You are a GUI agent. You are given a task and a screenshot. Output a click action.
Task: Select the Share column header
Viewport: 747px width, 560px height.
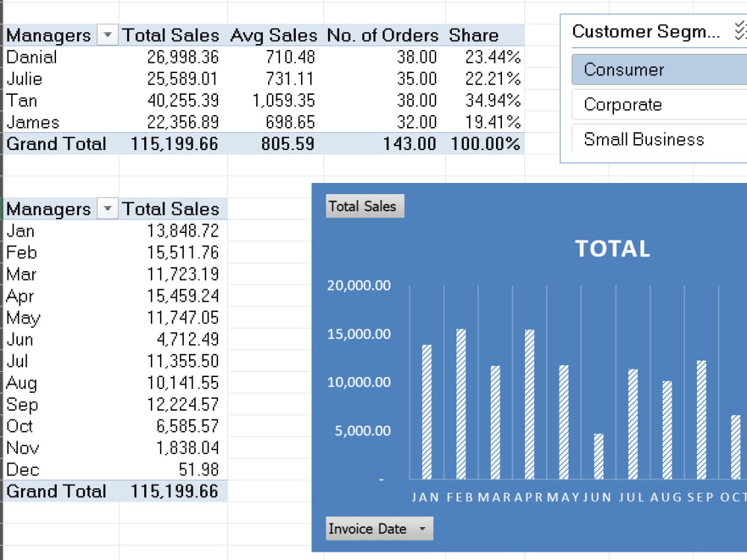click(474, 35)
